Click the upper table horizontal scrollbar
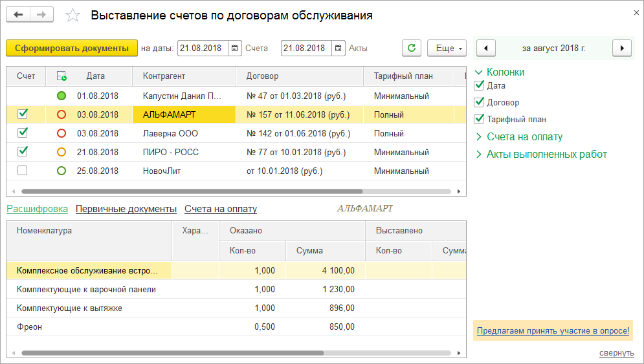Image resolution: width=644 pixels, height=364 pixels. [192, 191]
